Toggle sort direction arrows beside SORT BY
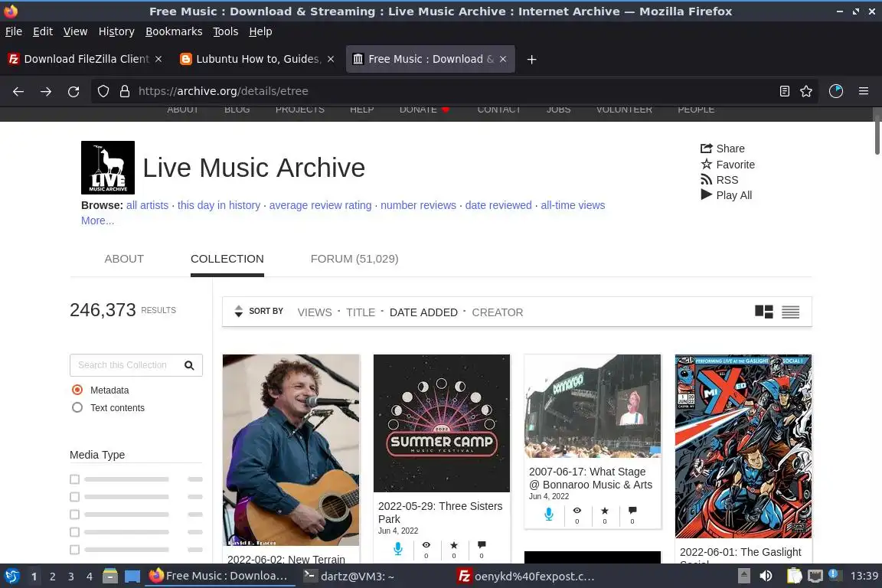This screenshot has width=882, height=588. click(239, 311)
